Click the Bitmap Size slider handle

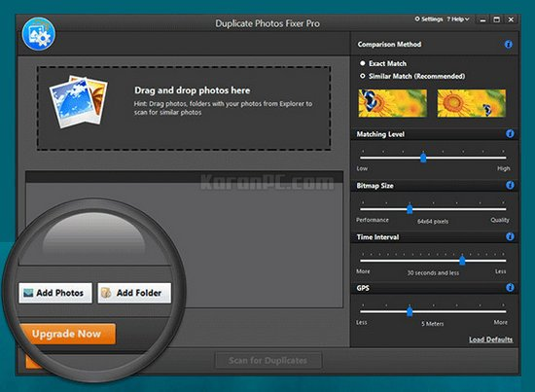pyautogui.click(x=410, y=208)
